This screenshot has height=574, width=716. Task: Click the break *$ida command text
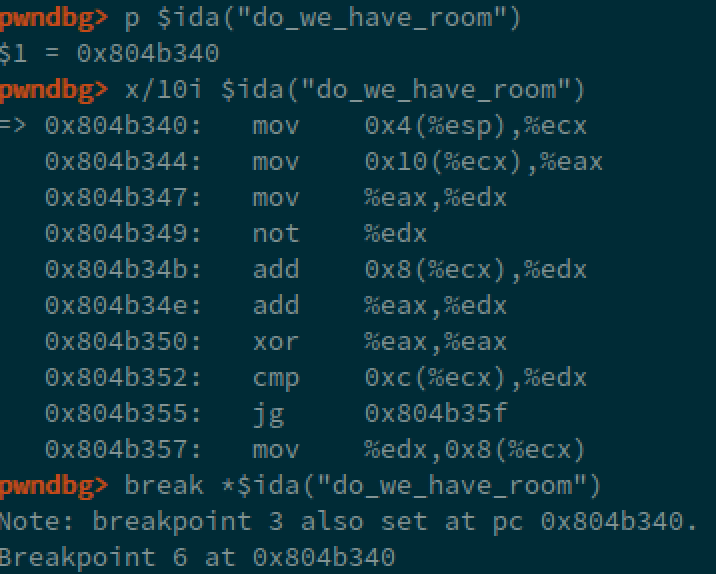pyautogui.click(x=363, y=485)
